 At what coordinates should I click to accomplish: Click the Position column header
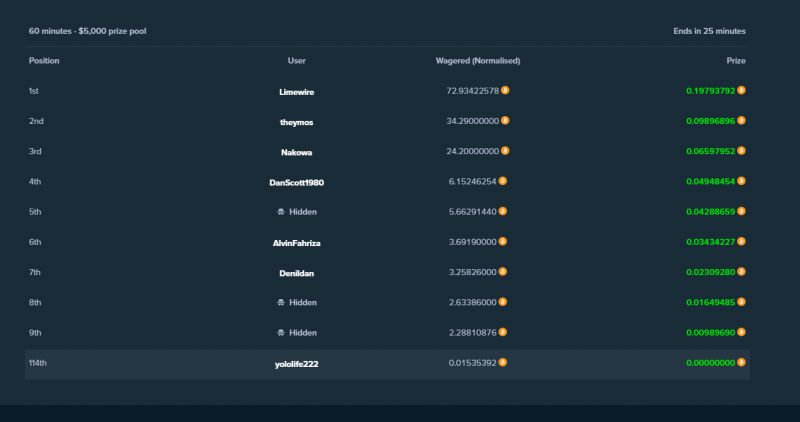click(x=44, y=60)
